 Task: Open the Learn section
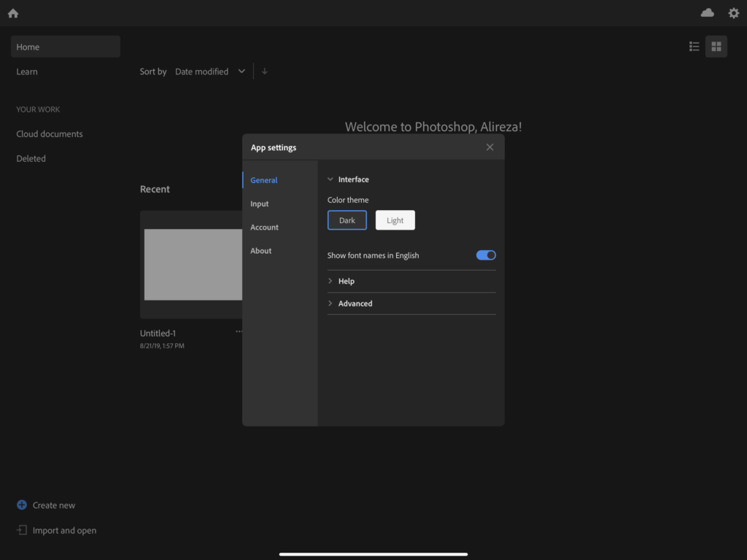tap(27, 71)
